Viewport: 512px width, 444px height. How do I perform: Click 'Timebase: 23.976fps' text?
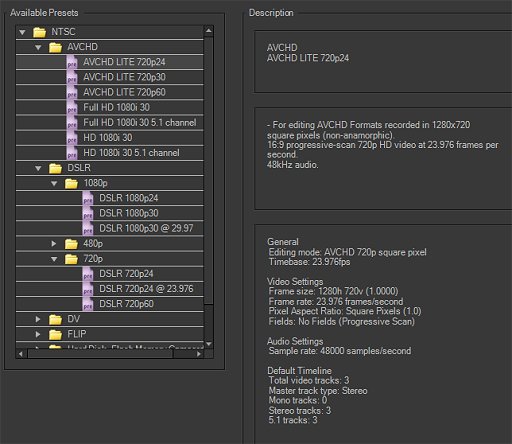[309, 262]
